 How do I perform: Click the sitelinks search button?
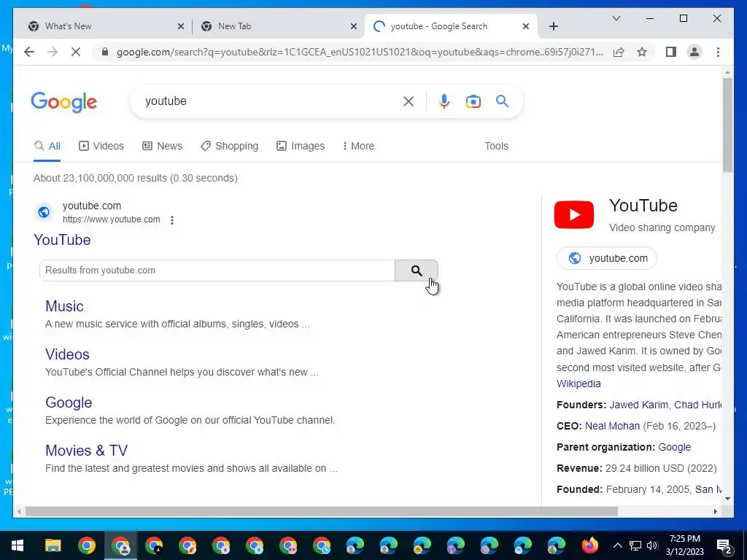click(x=417, y=271)
